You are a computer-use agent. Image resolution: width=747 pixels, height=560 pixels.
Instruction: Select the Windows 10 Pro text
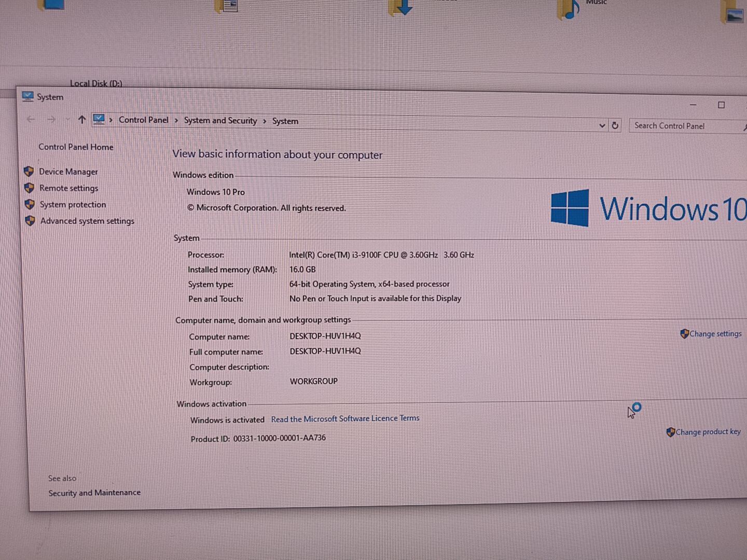click(x=216, y=192)
